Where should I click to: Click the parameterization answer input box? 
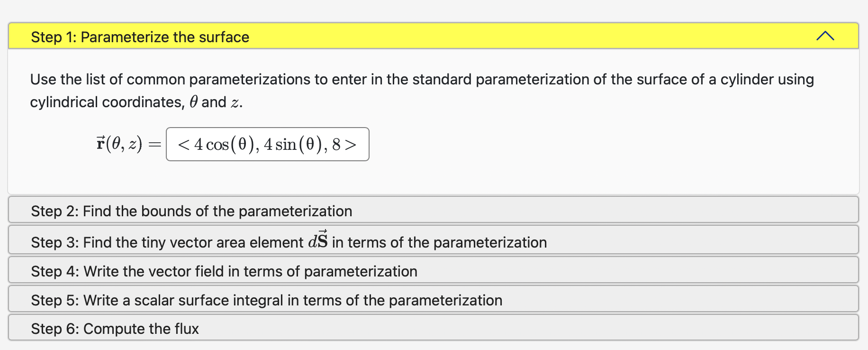coord(267,144)
